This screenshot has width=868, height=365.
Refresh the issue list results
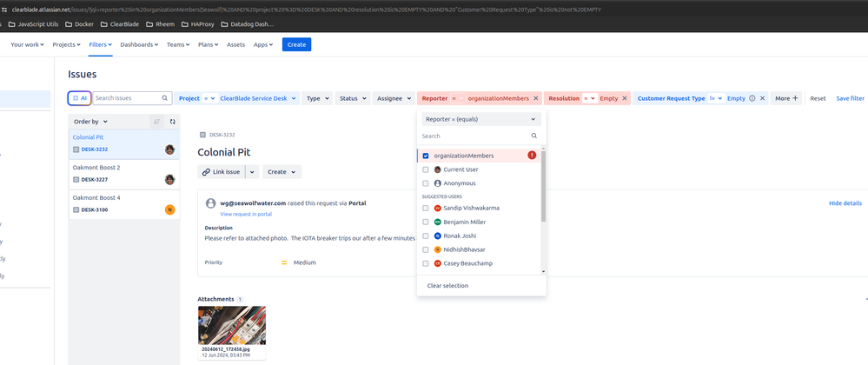point(172,122)
